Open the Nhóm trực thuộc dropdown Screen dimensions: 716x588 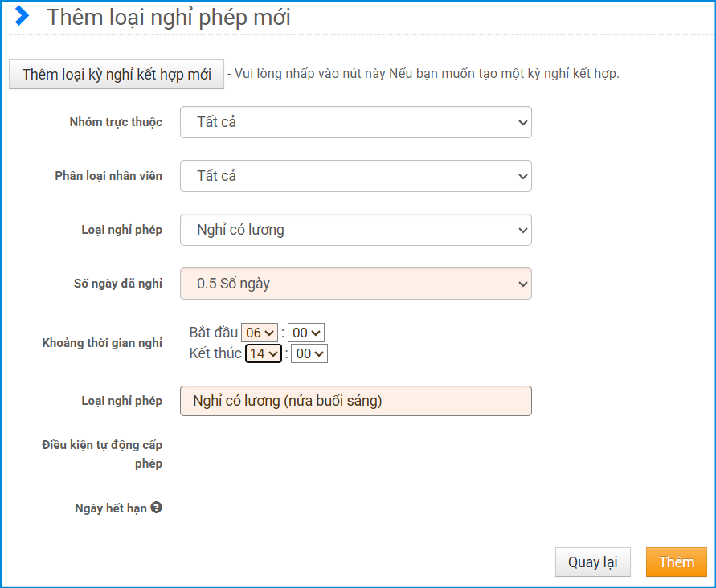[x=355, y=123]
